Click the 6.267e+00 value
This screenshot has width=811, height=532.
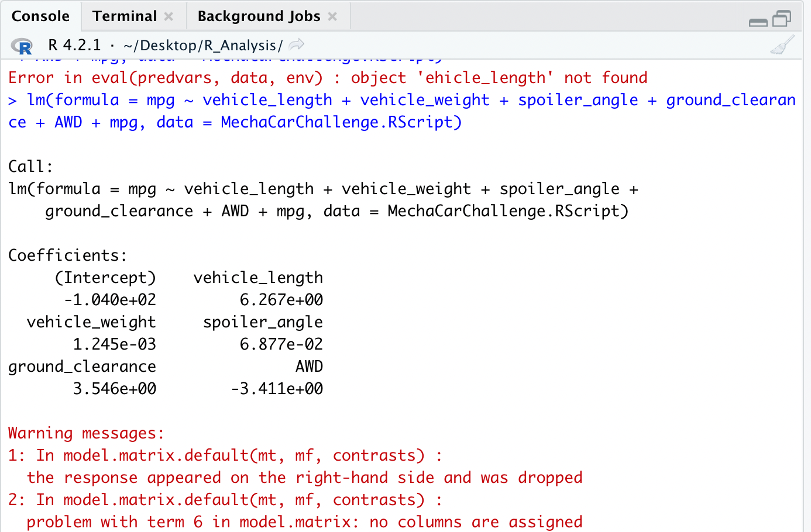click(x=281, y=300)
